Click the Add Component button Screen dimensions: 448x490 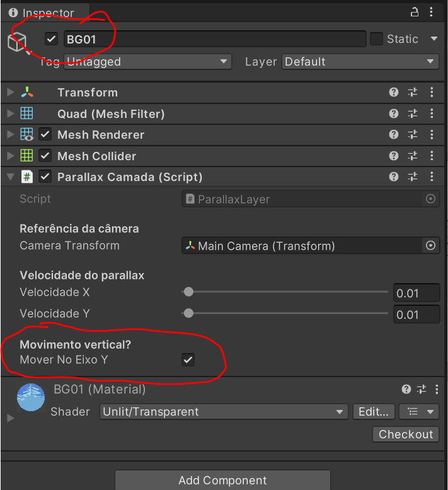[x=222, y=481]
